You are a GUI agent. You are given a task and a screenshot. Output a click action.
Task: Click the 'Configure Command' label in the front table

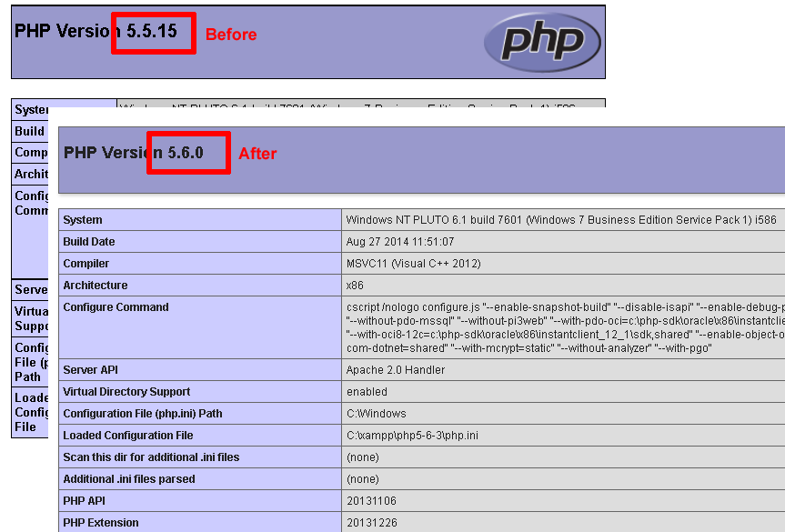[x=116, y=307]
